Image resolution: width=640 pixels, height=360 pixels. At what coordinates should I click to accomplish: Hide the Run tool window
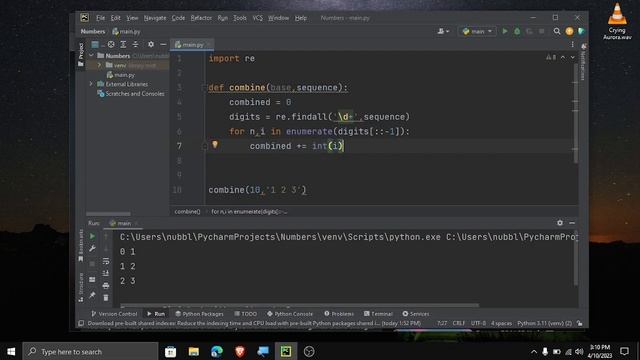(572, 223)
